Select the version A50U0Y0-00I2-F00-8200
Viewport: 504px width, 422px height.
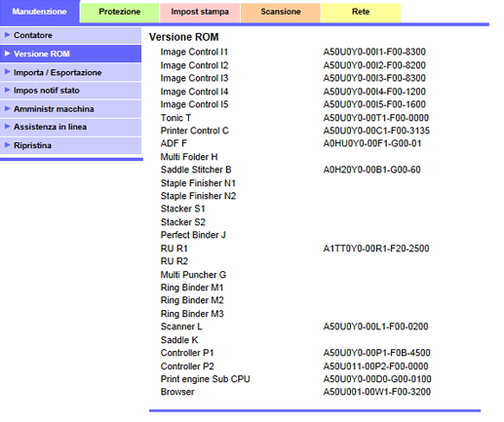point(374,65)
